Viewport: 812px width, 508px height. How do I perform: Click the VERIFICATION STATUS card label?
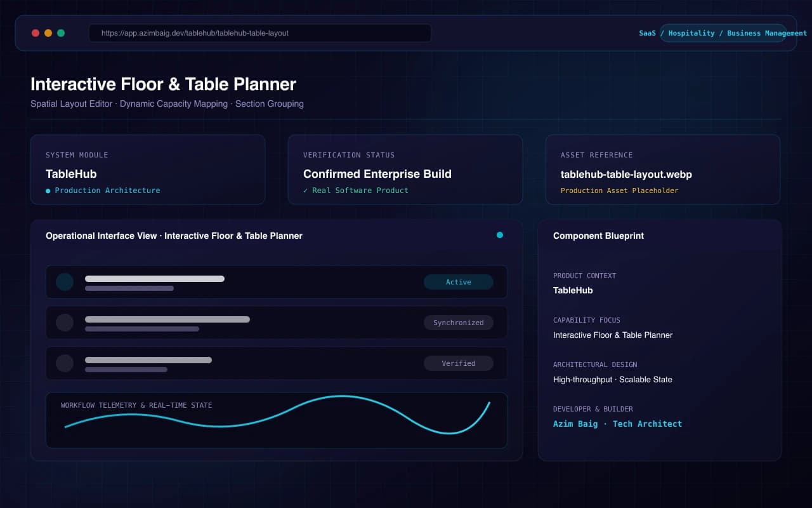click(x=349, y=155)
